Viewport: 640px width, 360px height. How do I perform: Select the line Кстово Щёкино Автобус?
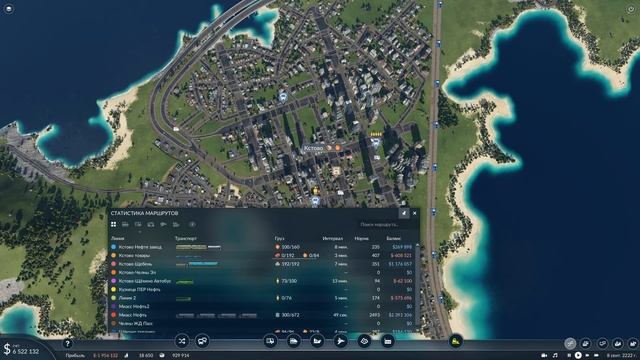(x=145, y=281)
